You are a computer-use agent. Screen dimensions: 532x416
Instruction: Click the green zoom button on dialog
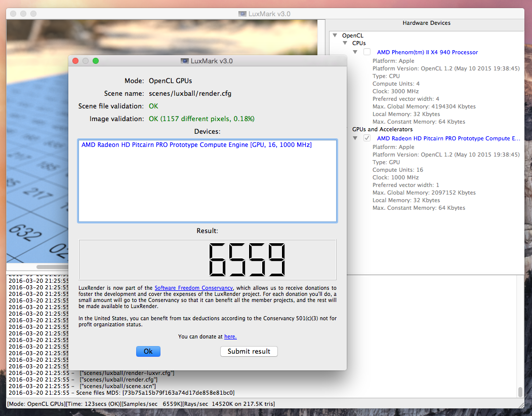[96, 61]
